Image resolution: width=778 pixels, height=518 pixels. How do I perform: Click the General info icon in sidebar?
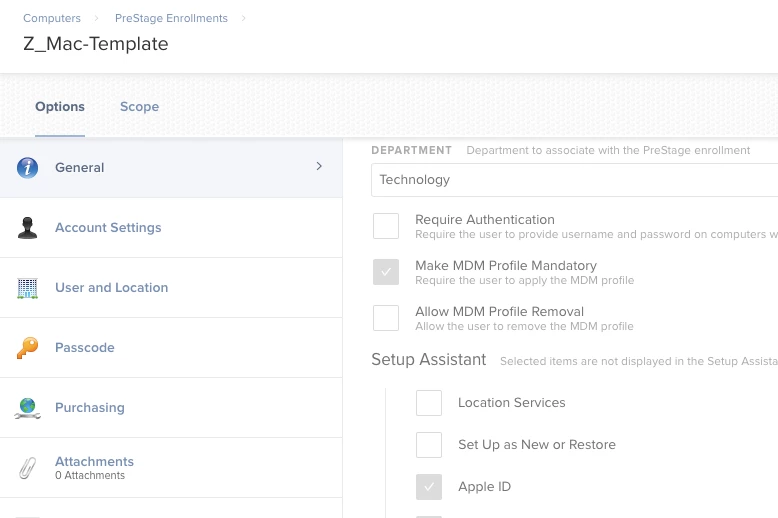(27, 168)
